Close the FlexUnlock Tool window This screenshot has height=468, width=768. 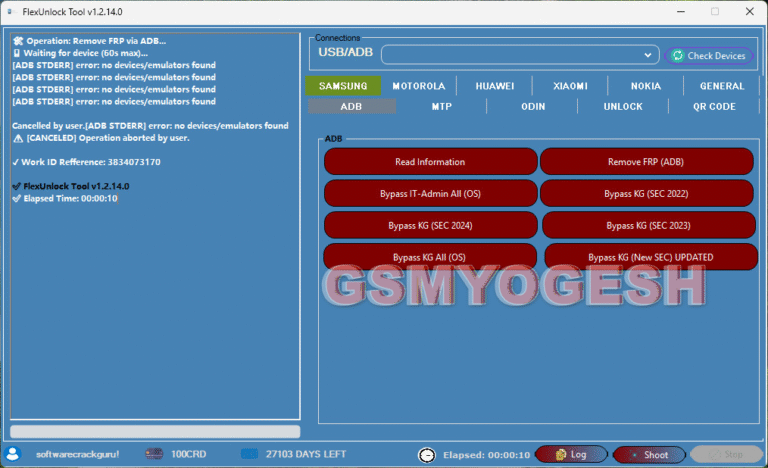click(749, 11)
